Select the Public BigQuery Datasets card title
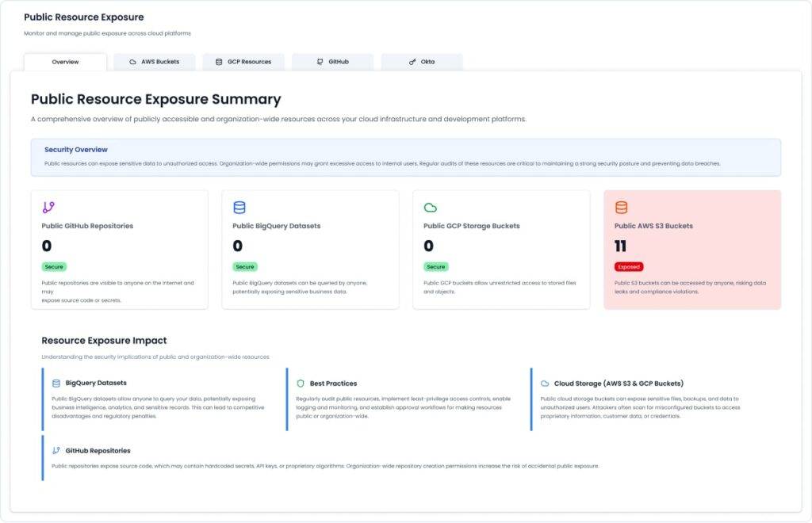The height and width of the screenshot is (523, 812). (x=277, y=226)
